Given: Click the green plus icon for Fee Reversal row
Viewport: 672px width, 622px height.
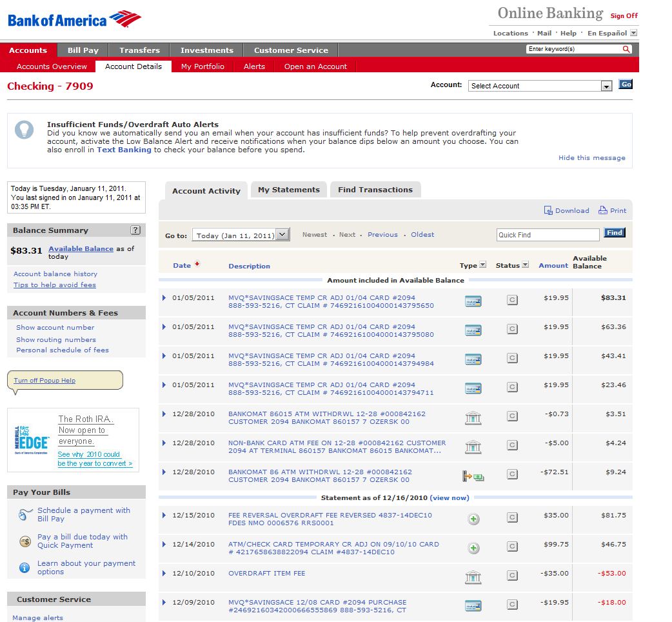Looking at the screenshot, I should pos(473,519).
